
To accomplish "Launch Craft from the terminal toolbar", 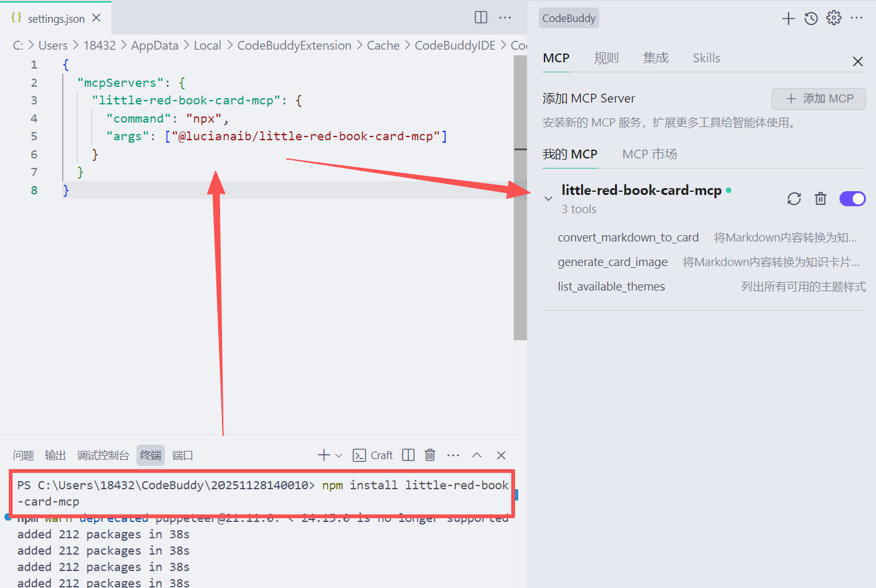I will pos(372,455).
